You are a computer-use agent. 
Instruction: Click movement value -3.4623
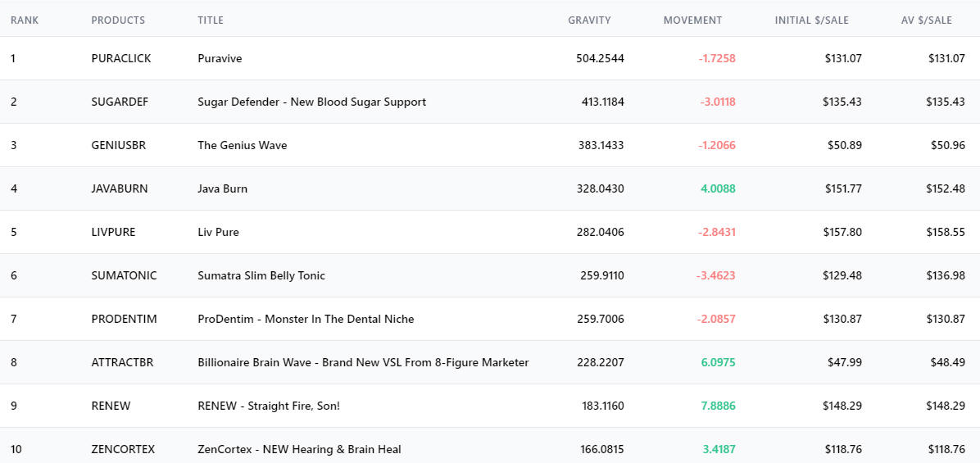[716, 275]
